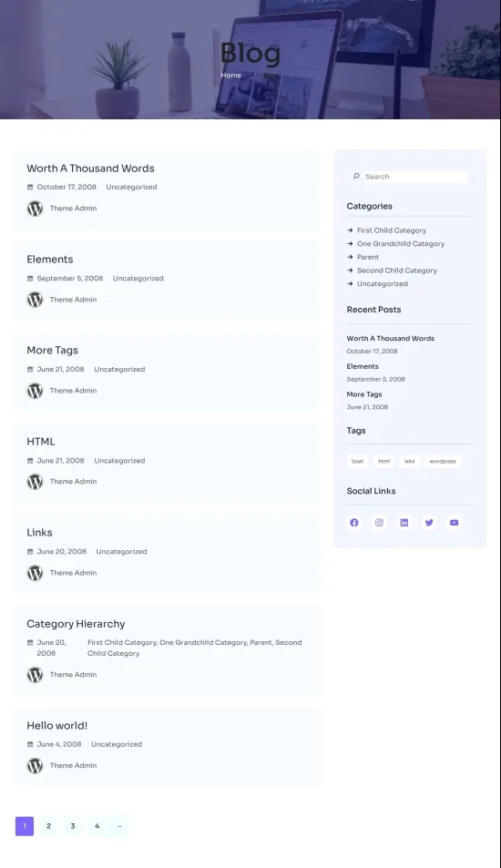
Task: Click the author avatar on Hello world! post
Action: point(35,766)
